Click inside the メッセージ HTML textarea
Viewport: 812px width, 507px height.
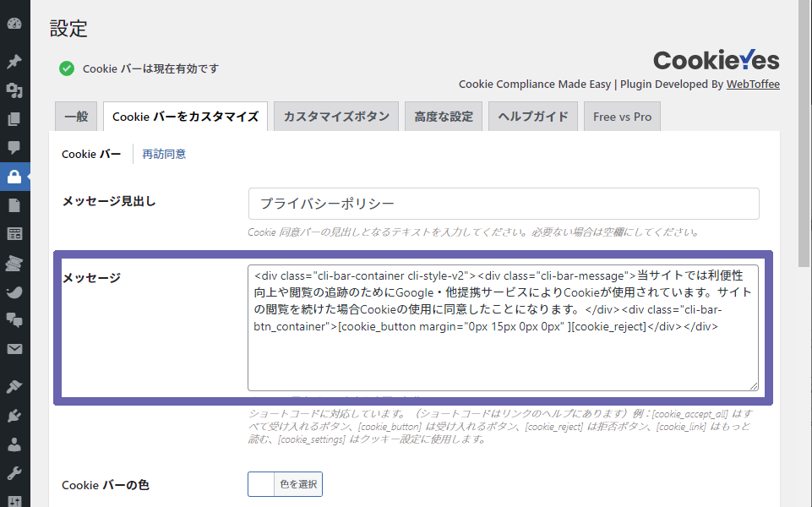503,355
